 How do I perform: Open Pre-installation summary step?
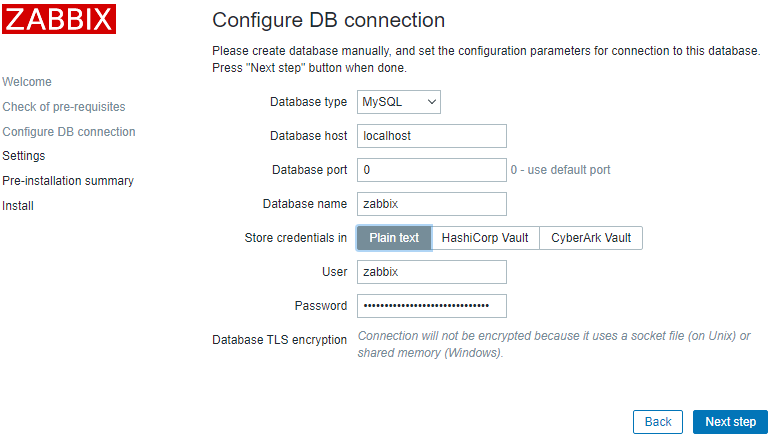68,181
